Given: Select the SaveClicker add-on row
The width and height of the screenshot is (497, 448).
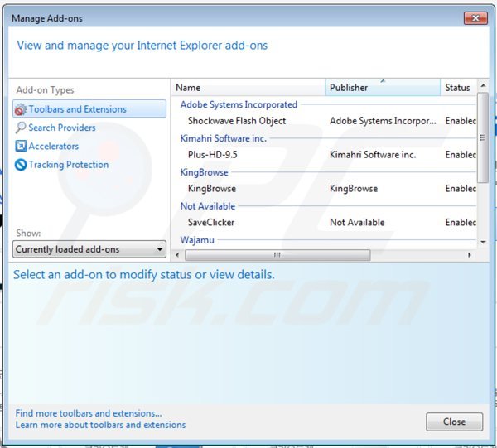Looking at the screenshot, I should [x=324, y=223].
